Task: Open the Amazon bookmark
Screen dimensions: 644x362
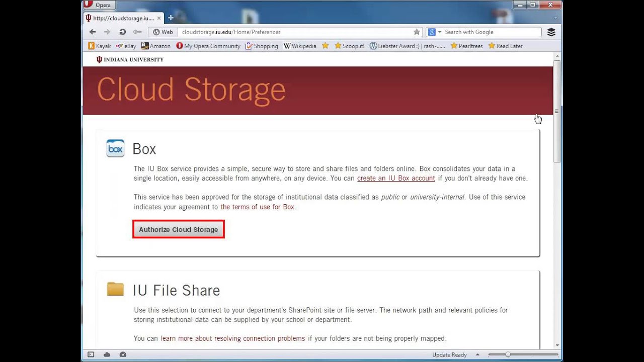Action: 156,46
